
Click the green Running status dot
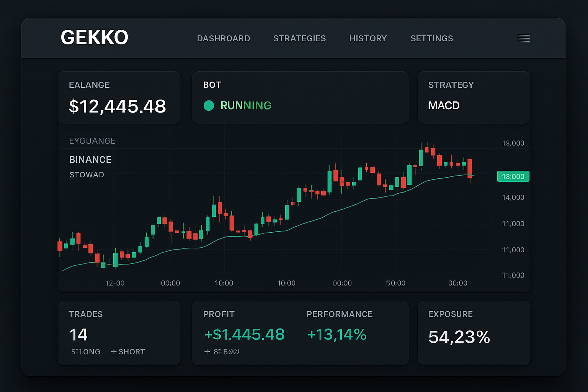209,106
